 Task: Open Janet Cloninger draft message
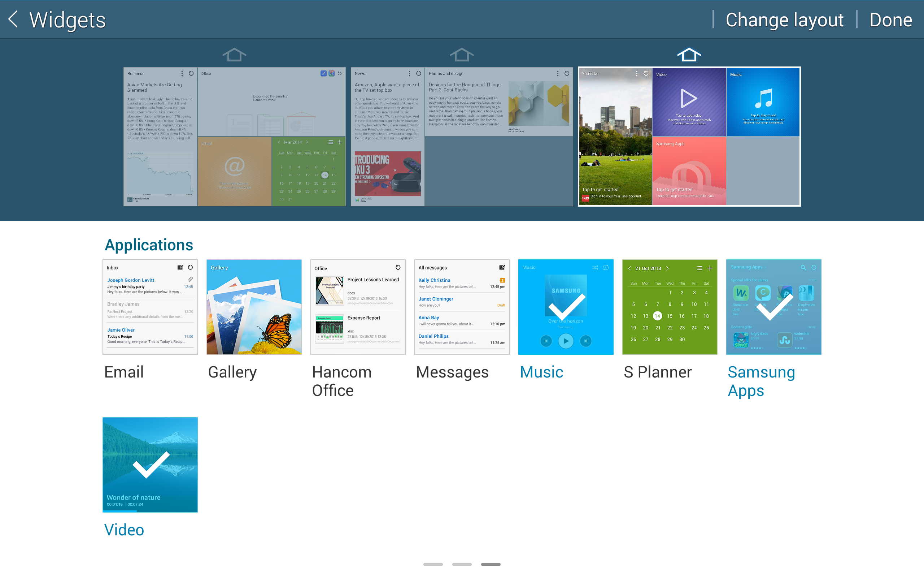coord(462,302)
